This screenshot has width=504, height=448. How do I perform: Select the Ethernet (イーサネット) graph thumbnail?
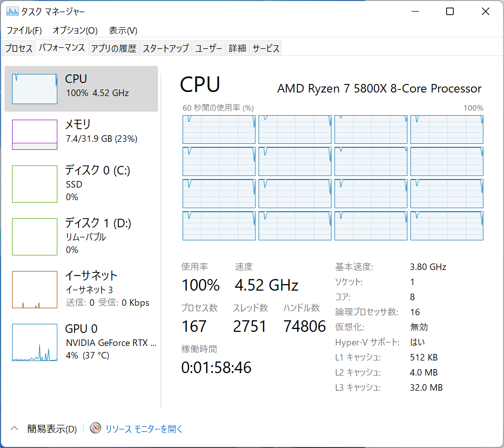tap(35, 290)
